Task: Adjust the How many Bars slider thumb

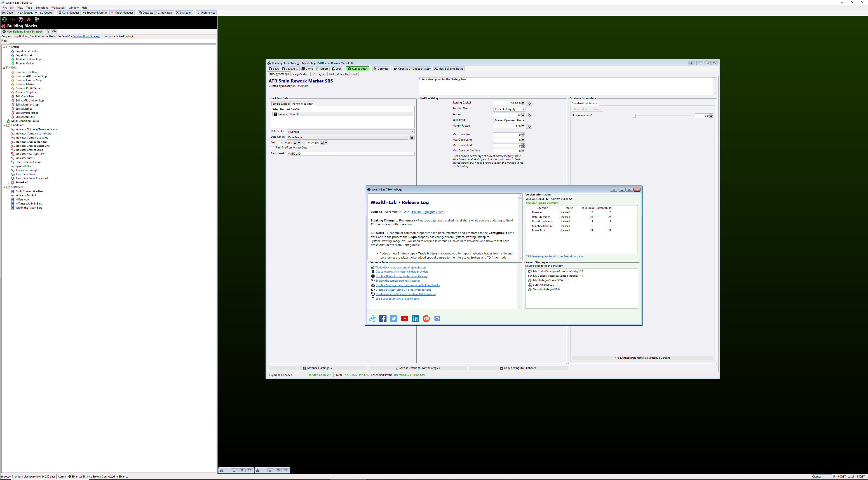Action: click(x=634, y=116)
